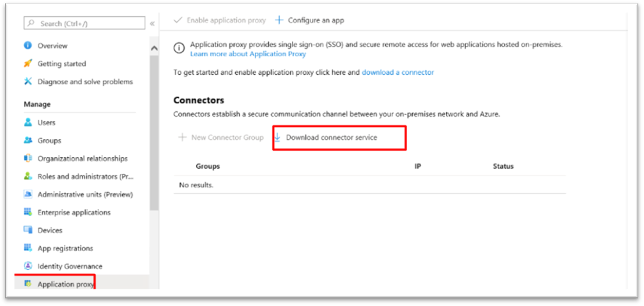
Task: Click the Getting started rocket icon
Action: tap(28, 64)
